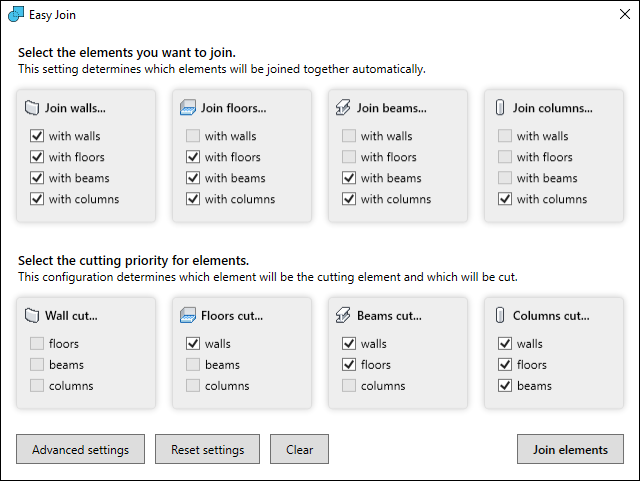Click the beam icon beside Join beams
This screenshot has height=481, width=640.
pos(343,108)
